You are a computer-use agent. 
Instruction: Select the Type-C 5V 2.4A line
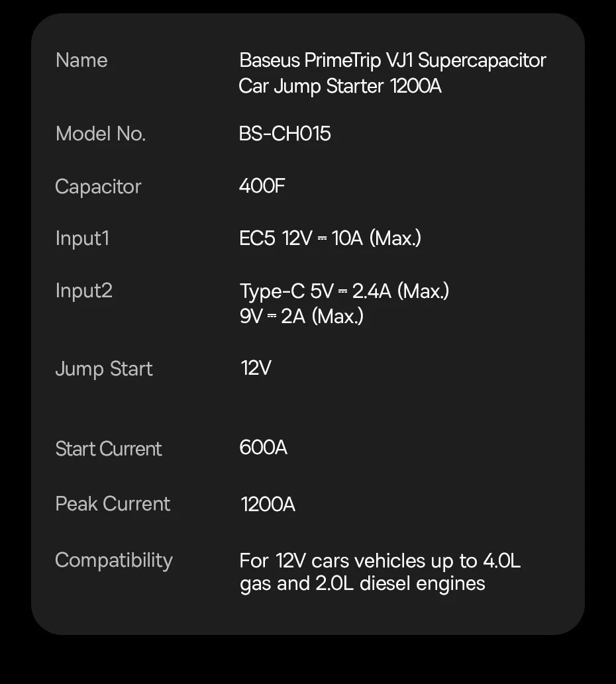tap(344, 291)
